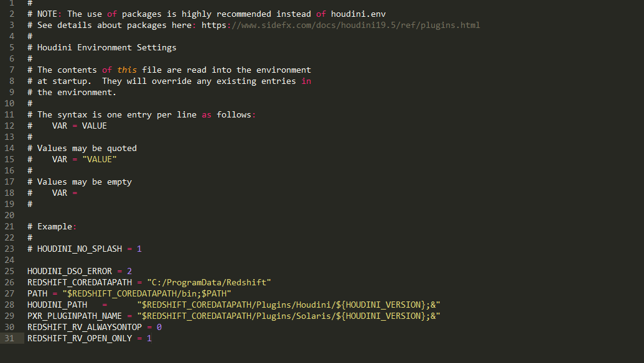Click the "Houdini Environment Settings" comment

[x=106, y=47]
